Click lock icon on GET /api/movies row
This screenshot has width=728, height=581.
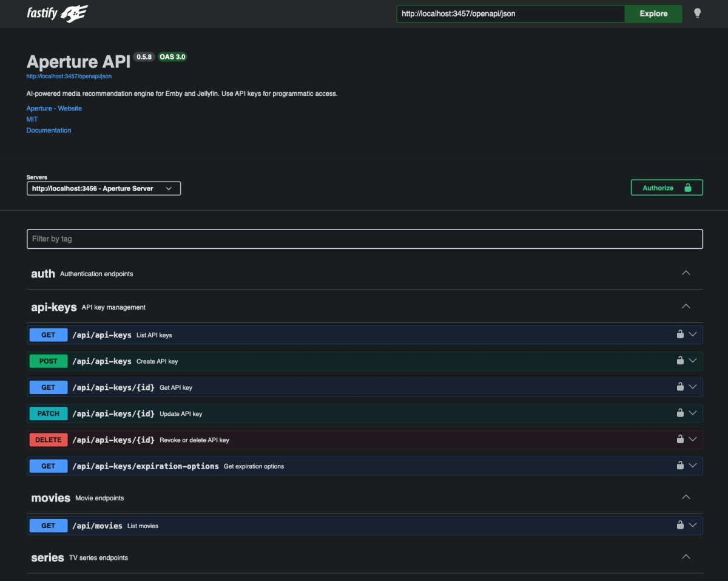click(680, 525)
